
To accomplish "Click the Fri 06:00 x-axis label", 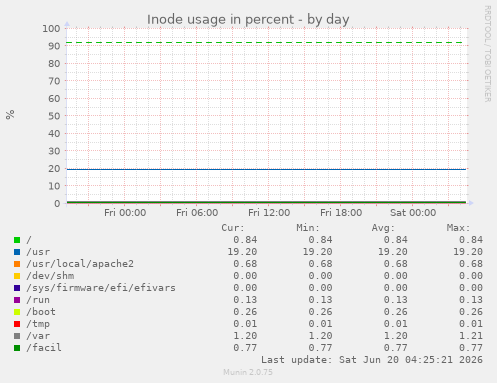I will coord(197,213).
